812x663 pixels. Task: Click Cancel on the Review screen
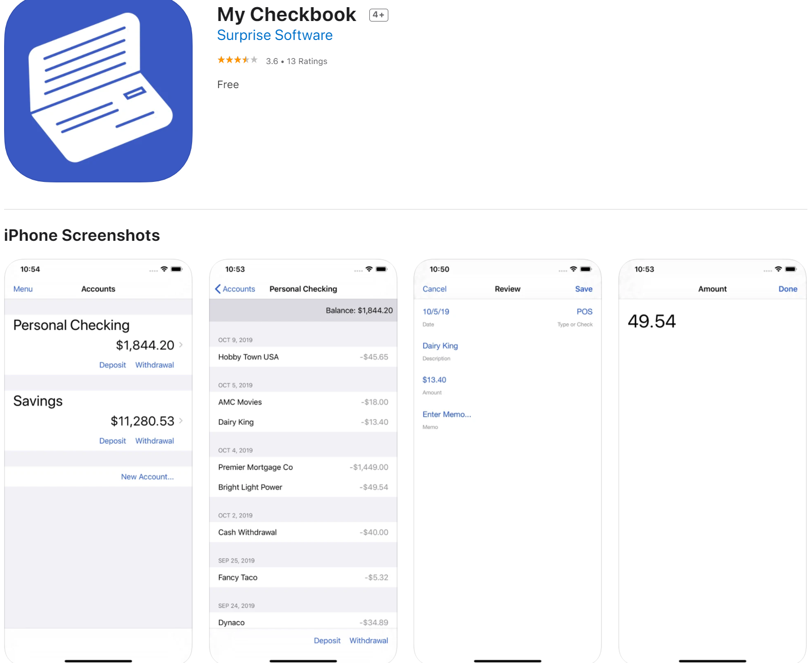click(x=434, y=289)
